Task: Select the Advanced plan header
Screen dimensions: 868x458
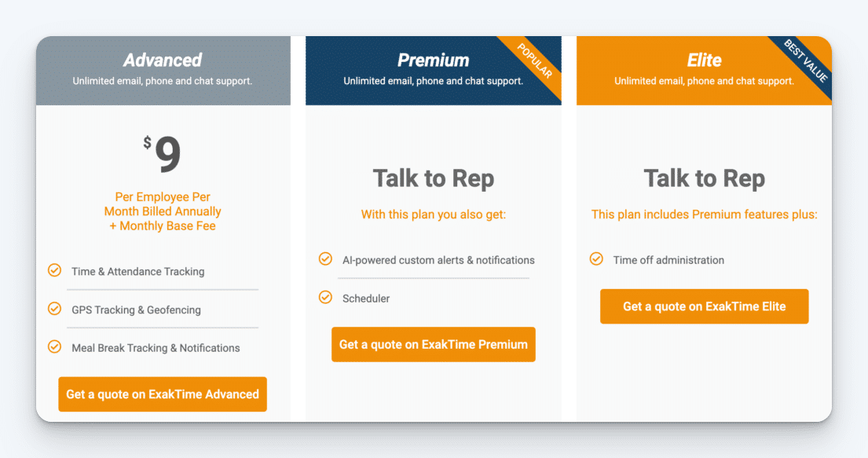Action: (163, 60)
